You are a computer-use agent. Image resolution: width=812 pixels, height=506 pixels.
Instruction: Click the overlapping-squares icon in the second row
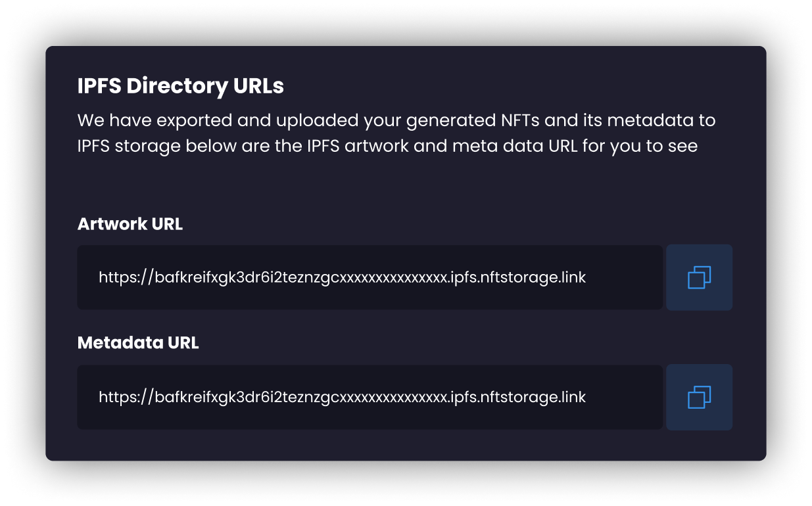(x=699, y=397)
